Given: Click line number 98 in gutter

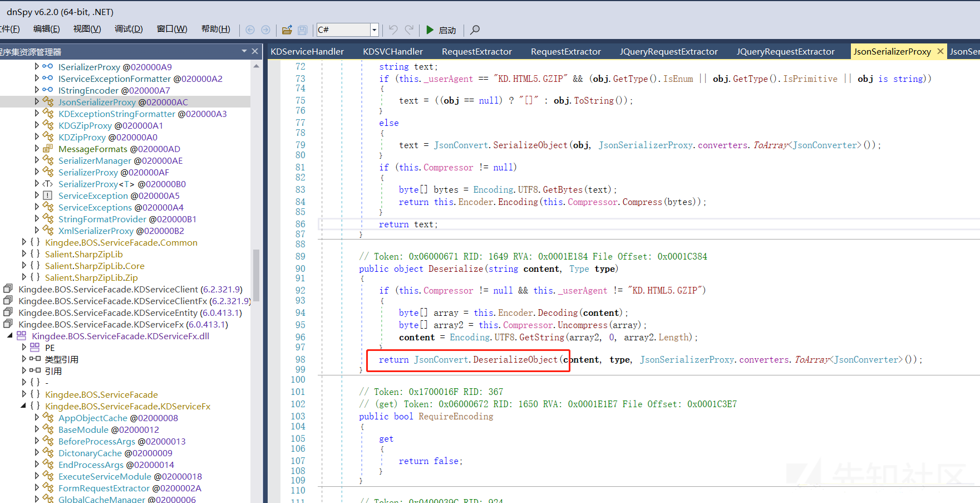Looking at the screenshot, I should (301, 359).
